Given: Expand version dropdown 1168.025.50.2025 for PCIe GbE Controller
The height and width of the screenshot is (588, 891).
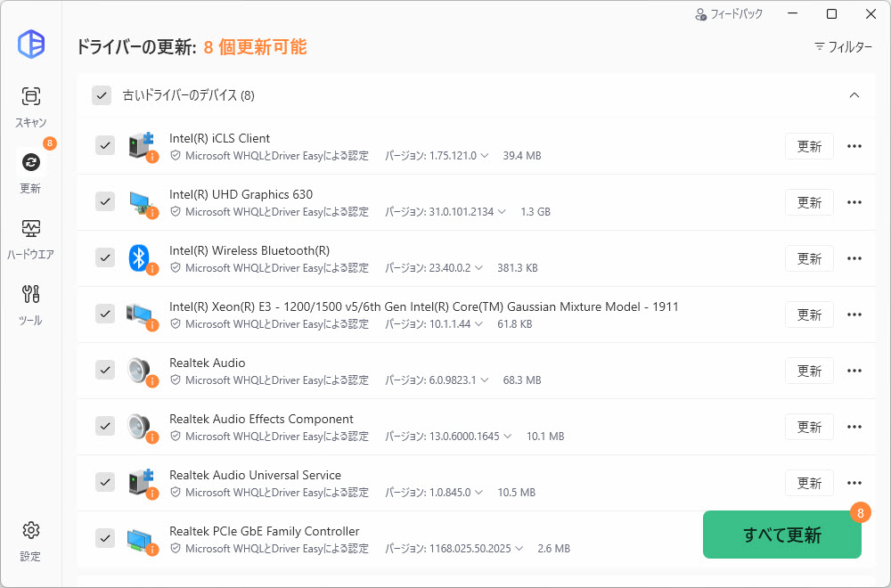Looking at the screenshot, I should [x=519, y=549].
